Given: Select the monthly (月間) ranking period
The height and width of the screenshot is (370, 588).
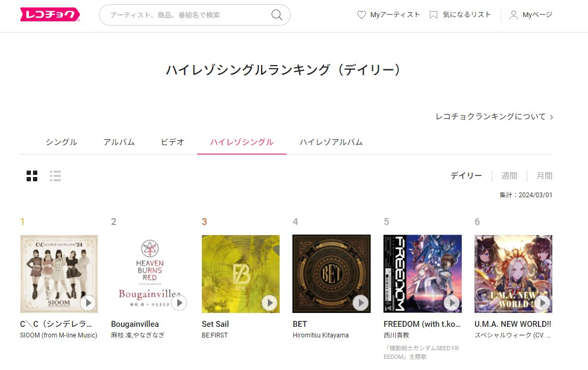Looking at the screenshot, I should tap(544, 175).
